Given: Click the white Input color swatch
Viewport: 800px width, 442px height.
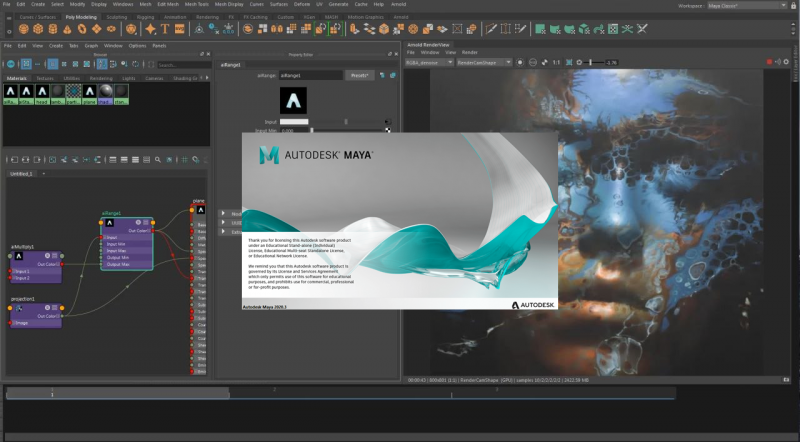Looking at the screenshot, I should click(x=294, y=122).
